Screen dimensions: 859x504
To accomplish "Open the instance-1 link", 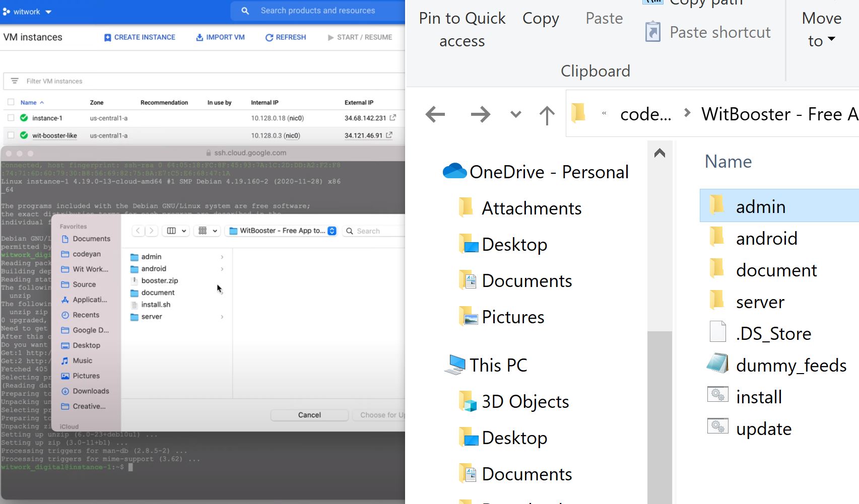I will (x=47, y=118).
